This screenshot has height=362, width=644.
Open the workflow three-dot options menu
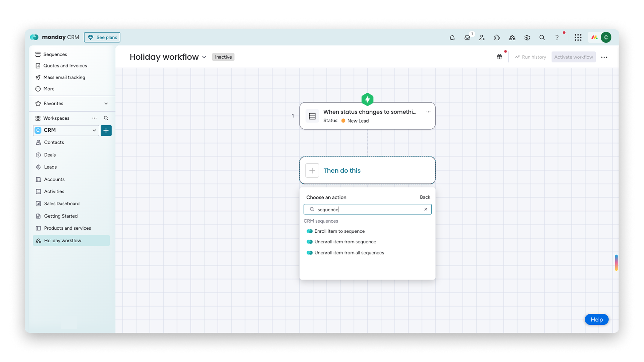click(604, 57)
